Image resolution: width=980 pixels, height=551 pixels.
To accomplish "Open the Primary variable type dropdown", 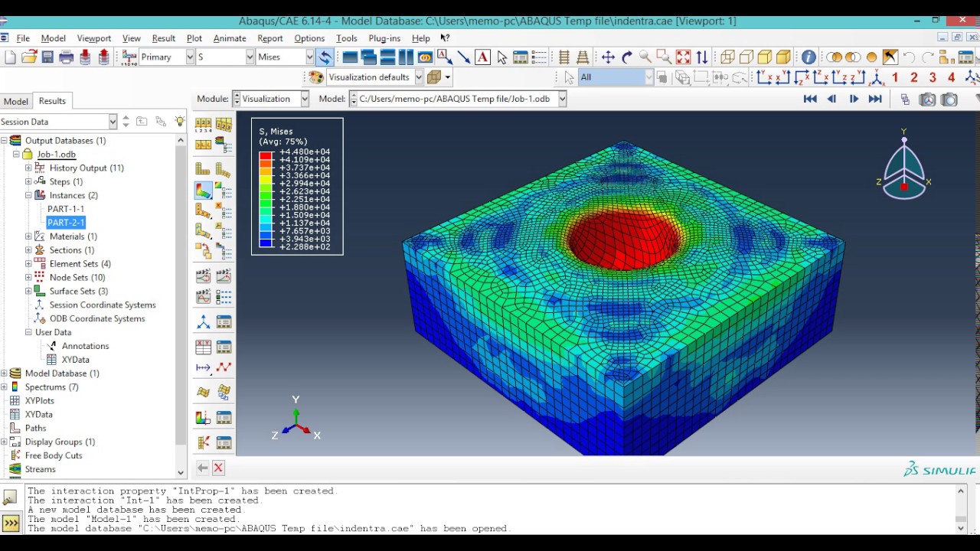I will pos(188,57).
